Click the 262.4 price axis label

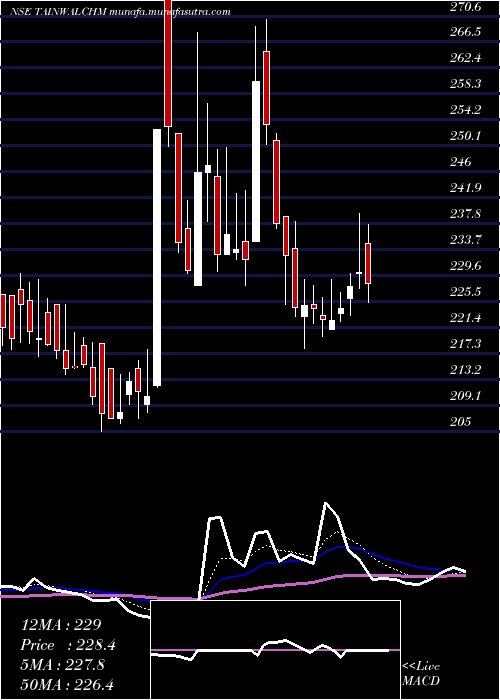pos(465,58)
